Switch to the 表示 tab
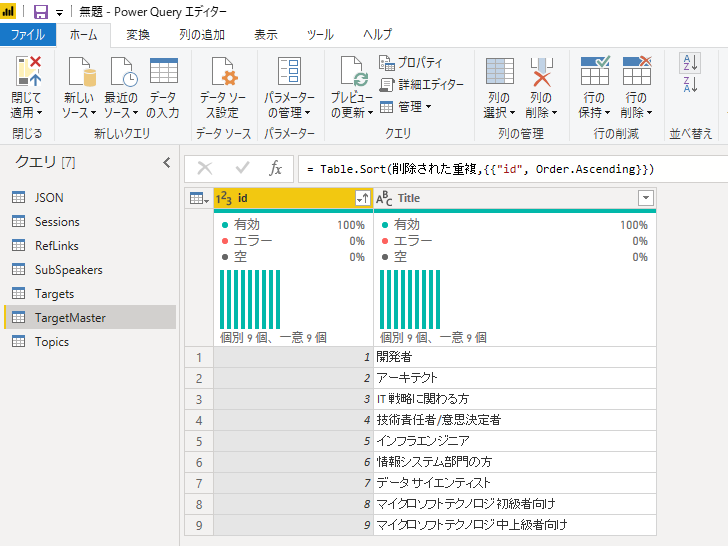 (x=266, y=34)
